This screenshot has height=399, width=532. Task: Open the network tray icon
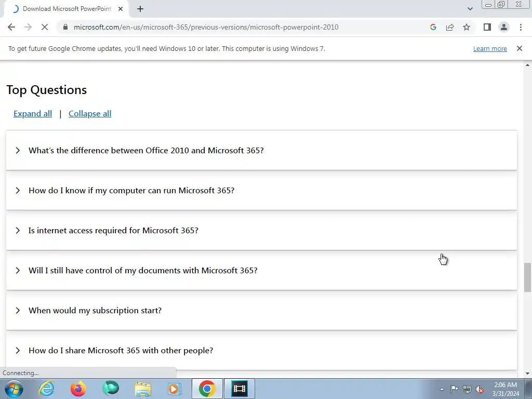(467, 389)
